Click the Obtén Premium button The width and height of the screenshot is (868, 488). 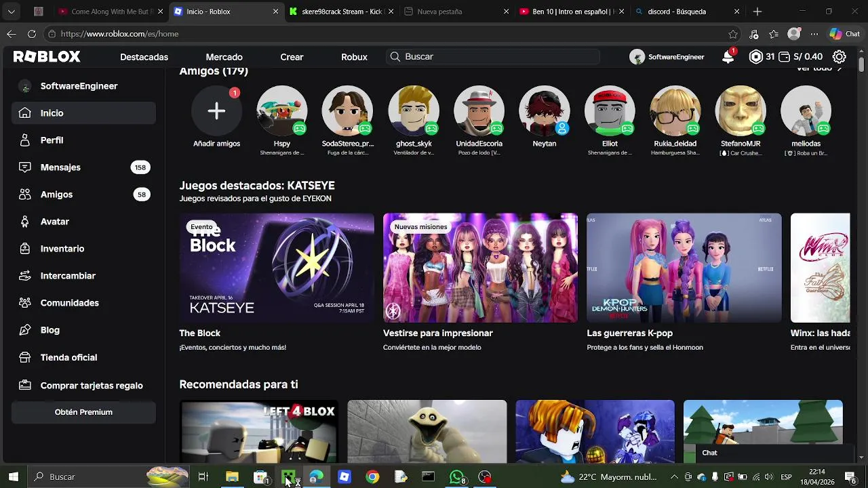point(83,412)
